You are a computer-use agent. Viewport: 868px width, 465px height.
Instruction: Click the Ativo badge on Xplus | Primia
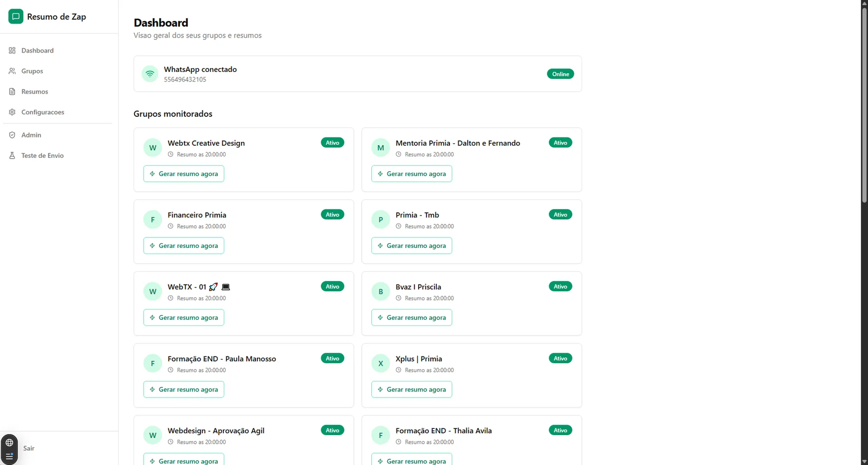pos(560,358)
